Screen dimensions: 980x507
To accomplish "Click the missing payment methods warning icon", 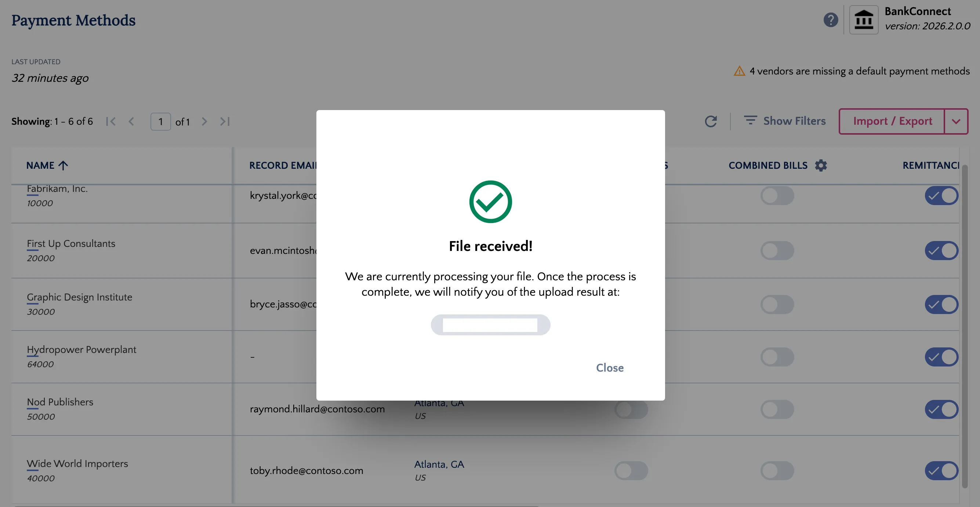I will pos(739,71).
